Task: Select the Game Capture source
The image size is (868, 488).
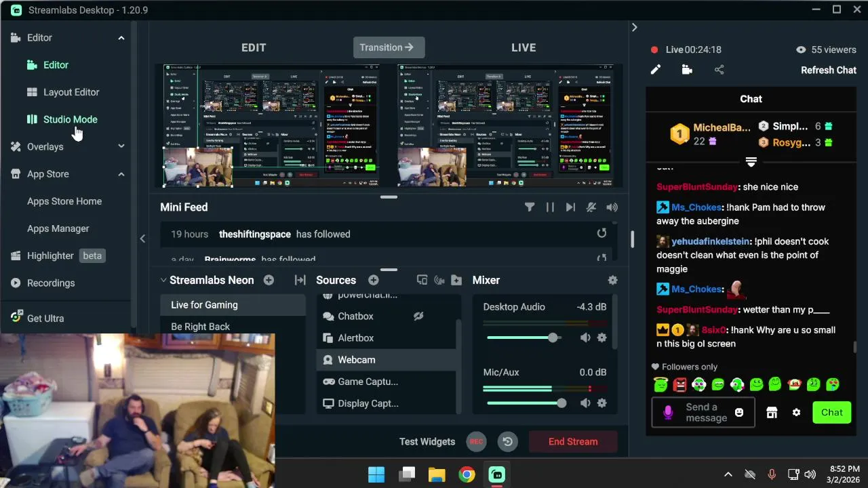Action: [x=387, y=382]
